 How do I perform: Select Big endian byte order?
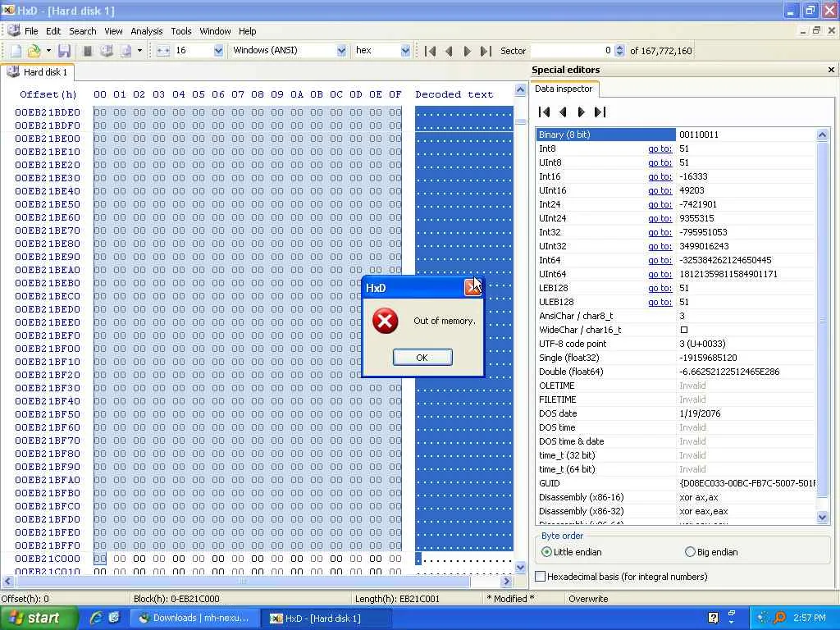point(711,552)
